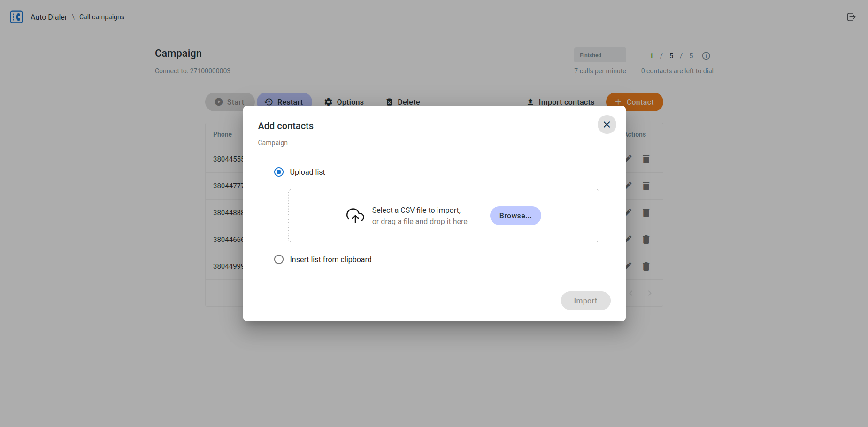Open campaign Options
Image resolution: width=868 pixels, height=427 pixels.
tap(344, 102)
